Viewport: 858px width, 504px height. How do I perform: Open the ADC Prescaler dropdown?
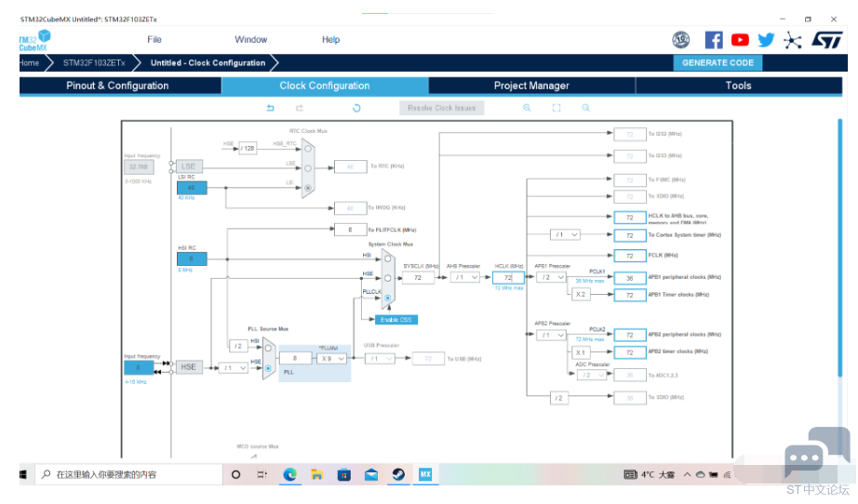pos(592,375)
